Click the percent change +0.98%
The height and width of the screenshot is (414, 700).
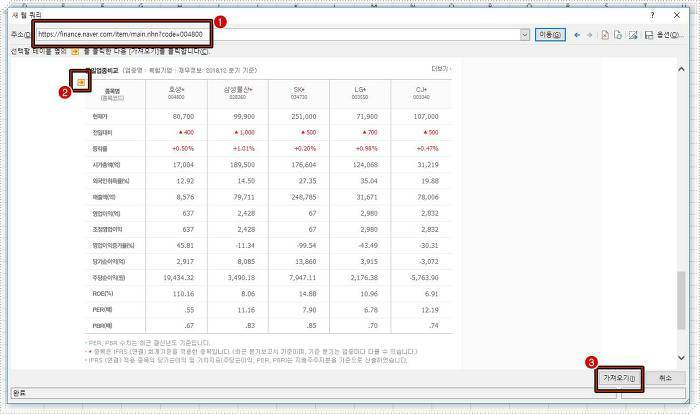(367, 148)
